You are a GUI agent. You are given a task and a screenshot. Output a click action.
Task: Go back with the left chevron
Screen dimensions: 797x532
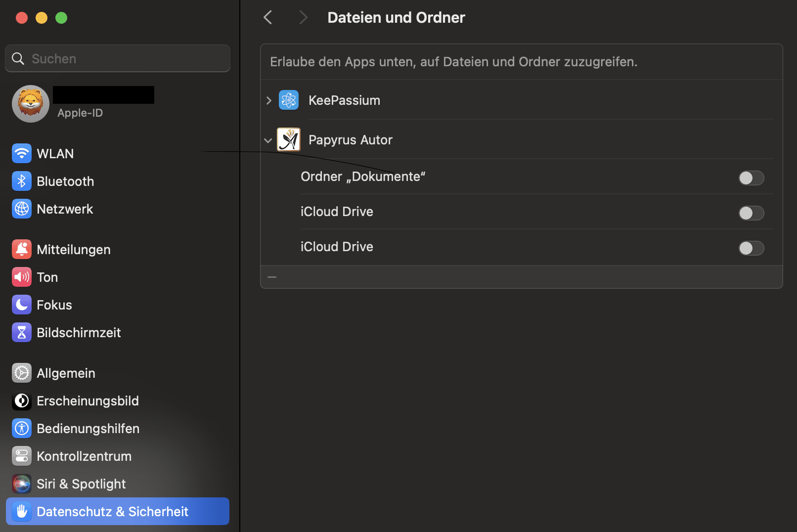[x=268, y=18]
